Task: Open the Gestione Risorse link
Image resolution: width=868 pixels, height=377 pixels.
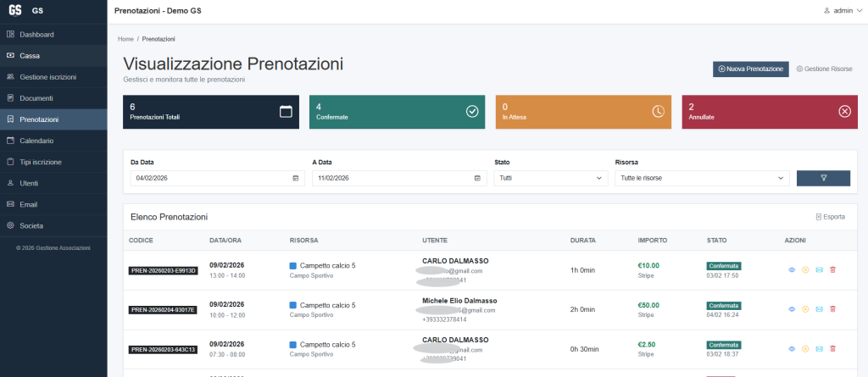Action: [x=824, y=69]
